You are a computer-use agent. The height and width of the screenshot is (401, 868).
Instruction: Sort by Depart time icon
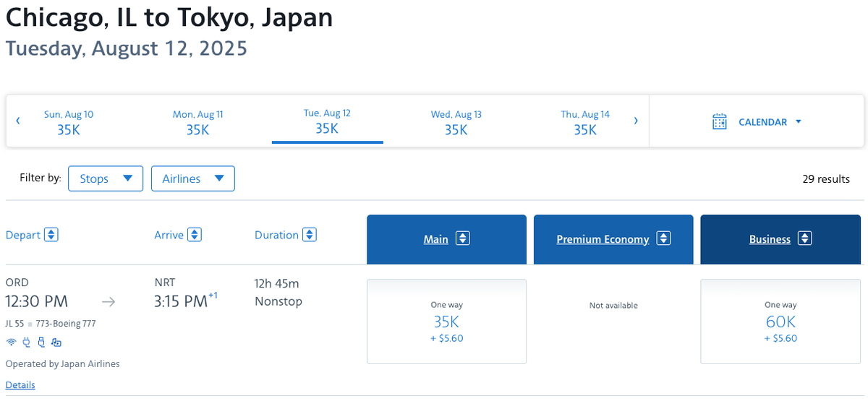click(51, 235)
